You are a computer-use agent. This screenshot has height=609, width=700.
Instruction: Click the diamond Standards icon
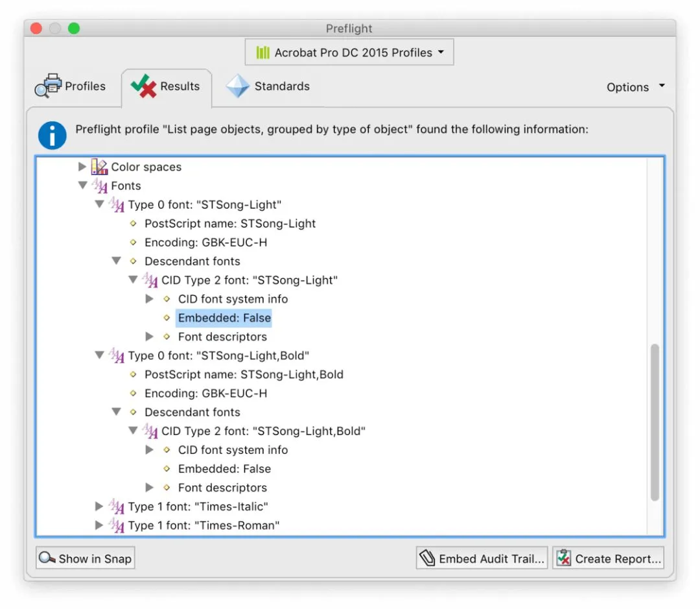(237, 86)
